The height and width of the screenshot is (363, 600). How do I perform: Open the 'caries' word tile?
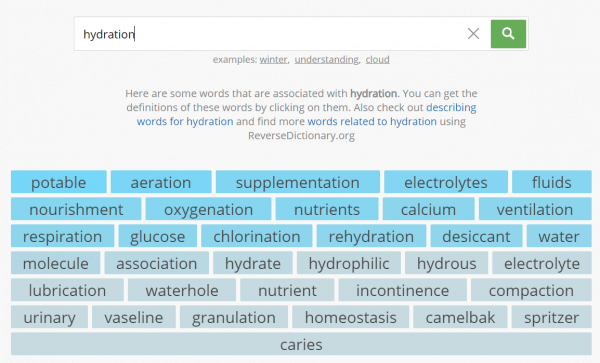pyautogui.click(x=301, y=344)
